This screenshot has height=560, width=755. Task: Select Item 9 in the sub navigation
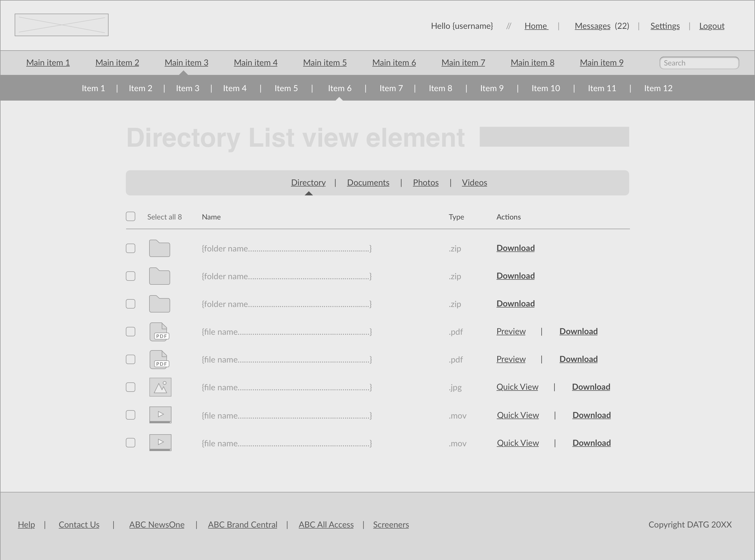(x=492, y=89)
